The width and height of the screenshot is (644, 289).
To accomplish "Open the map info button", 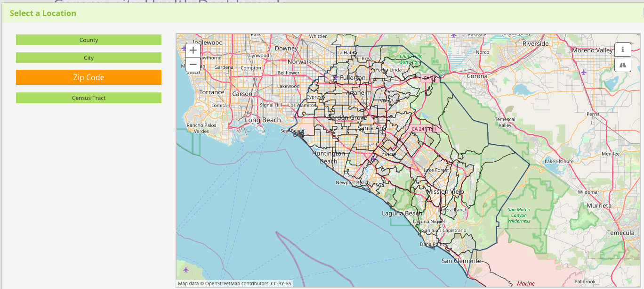I will tap(623, 50).
